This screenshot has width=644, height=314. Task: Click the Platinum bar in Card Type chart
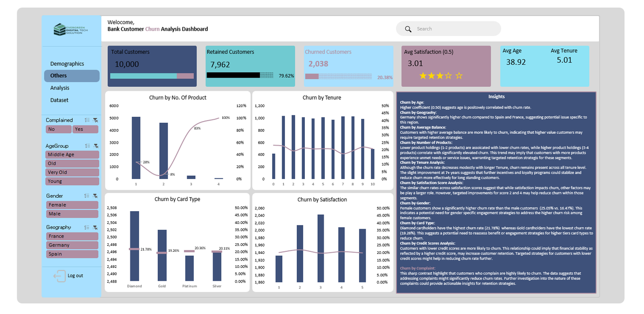click(189, 268)
